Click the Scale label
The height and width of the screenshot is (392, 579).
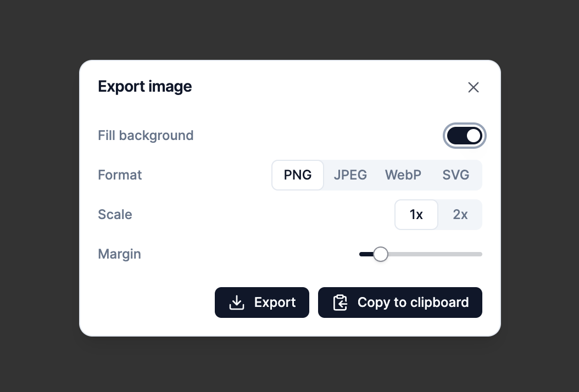[115, 215]
